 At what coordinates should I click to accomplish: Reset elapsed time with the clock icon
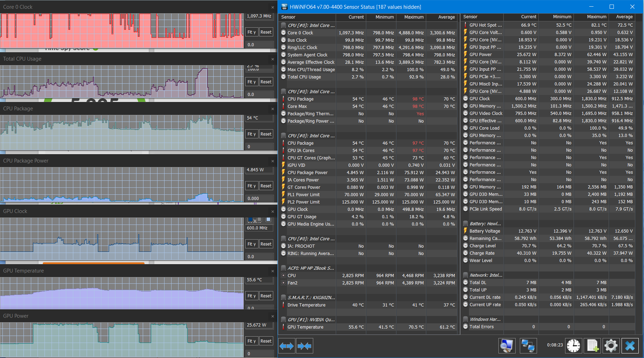click(573, 346)
